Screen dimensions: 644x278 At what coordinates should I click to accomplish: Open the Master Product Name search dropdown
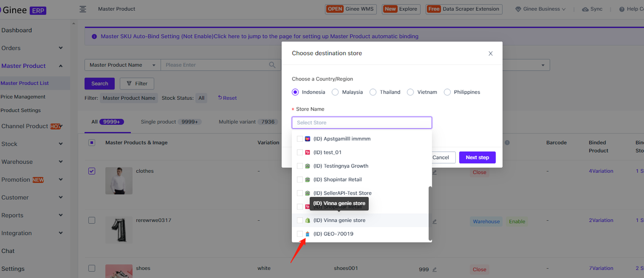point(122,65)
